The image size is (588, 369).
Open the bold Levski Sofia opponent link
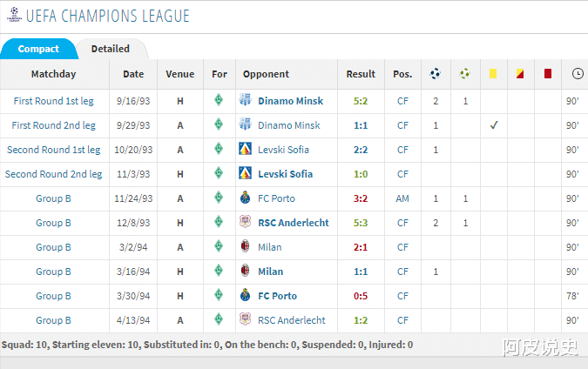[x=285, y=174]
